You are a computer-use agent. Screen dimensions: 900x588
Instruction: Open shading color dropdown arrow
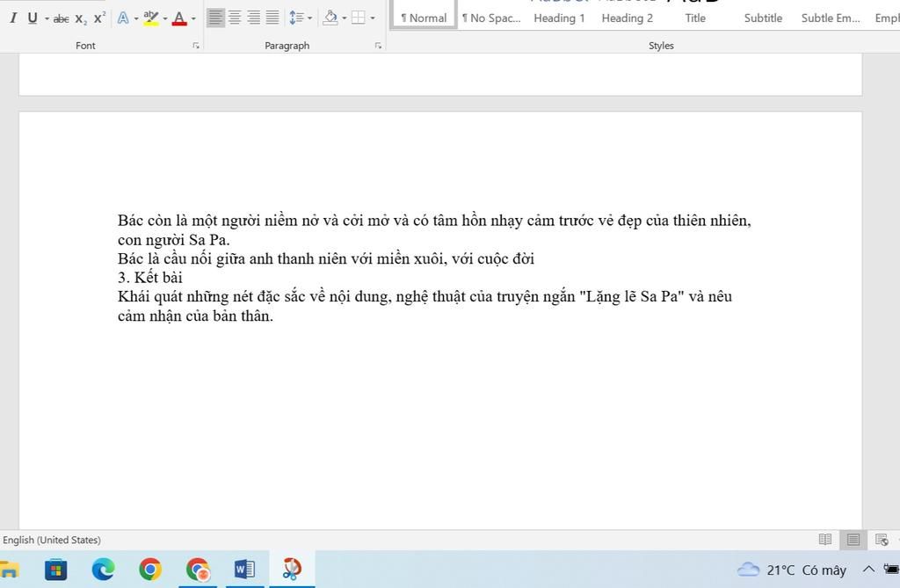[345, 18]
